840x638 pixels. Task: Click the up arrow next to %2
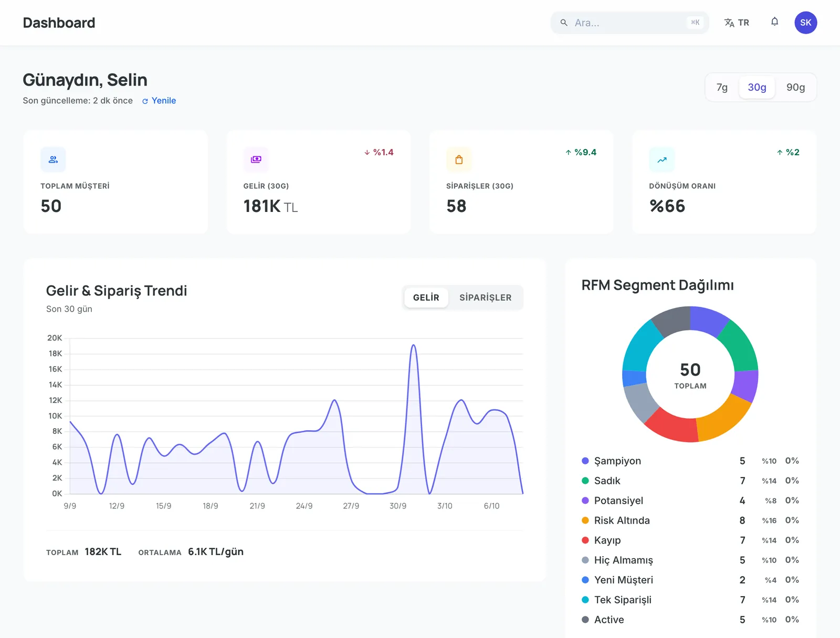pyautogui.click(x=780, y=153)
